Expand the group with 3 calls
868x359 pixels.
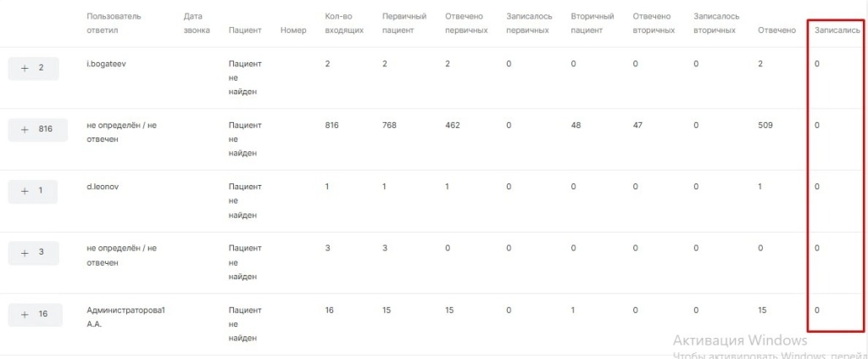point(33,253)
